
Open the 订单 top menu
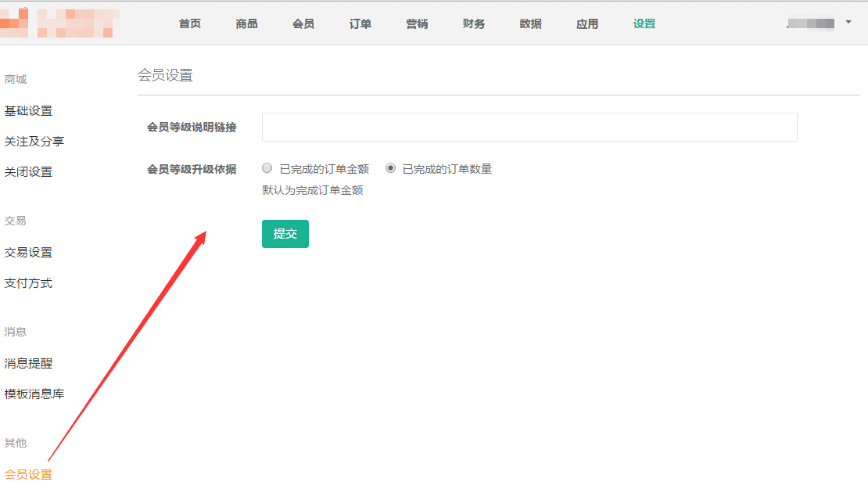[360, 23]
